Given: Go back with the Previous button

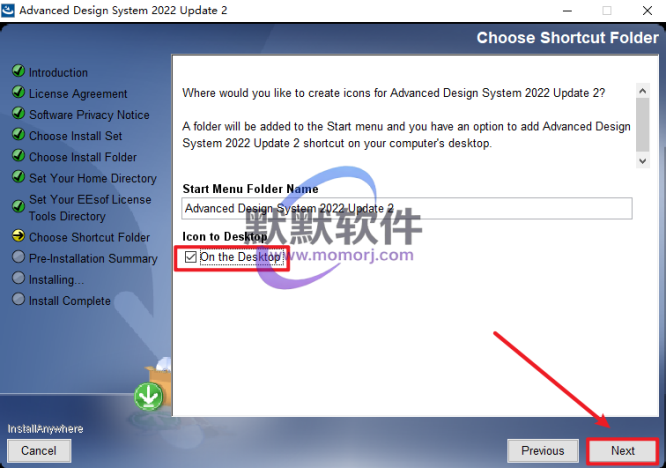Looking at the screenshot, I should [x=543, y=451].
